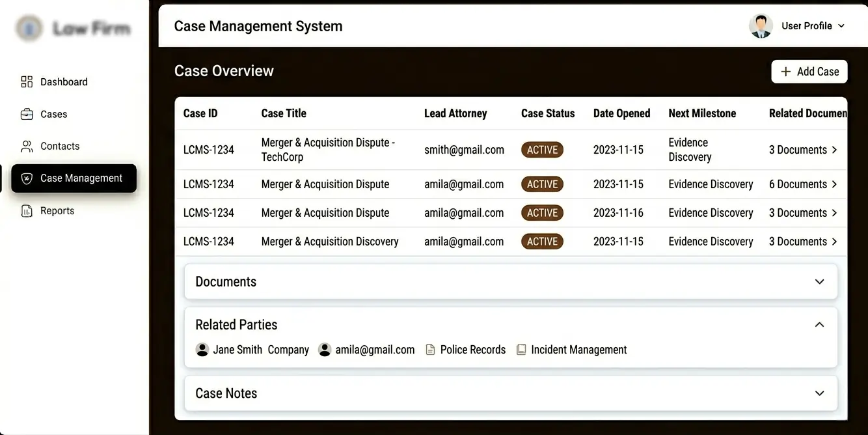Click the Police Records document icon
The width and height of the screenshot is (868, 435).
[430, 350]
